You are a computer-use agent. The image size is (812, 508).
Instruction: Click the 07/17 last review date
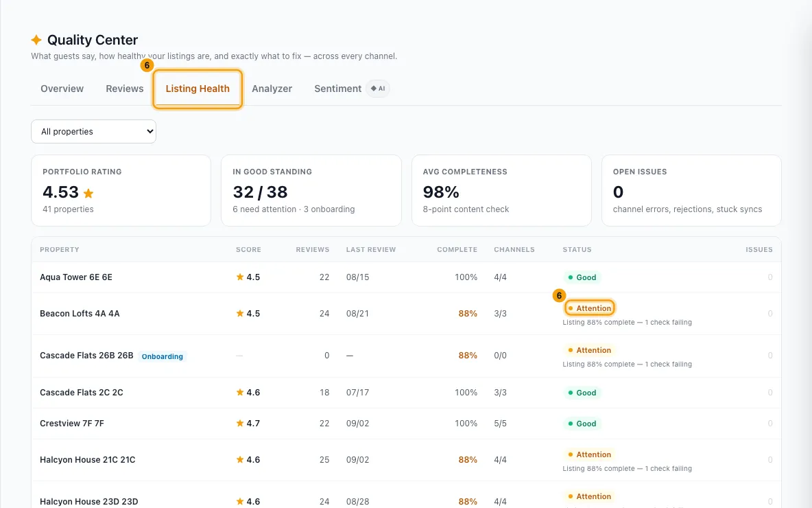click(x=358, y=393)
